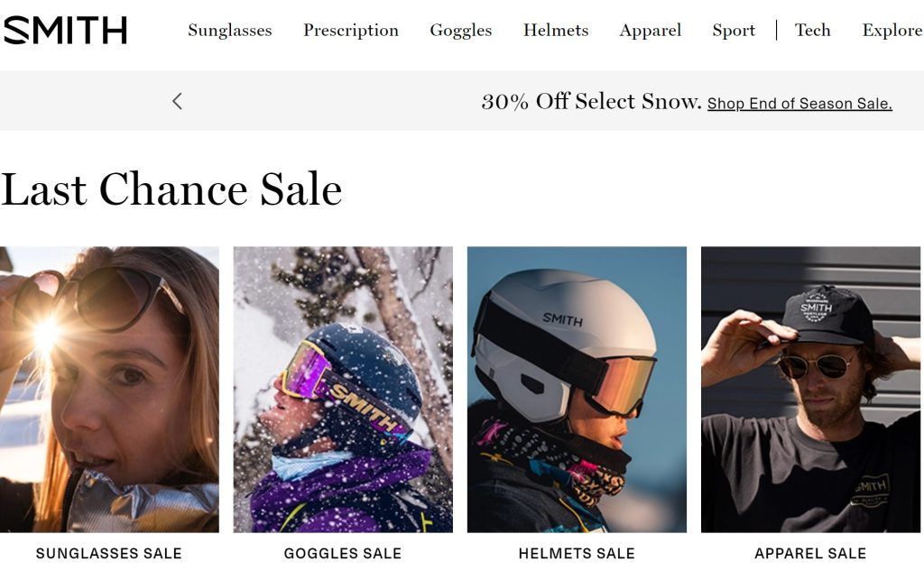
Task: Open the Explore menu
Action: click(x=892, y=31)
